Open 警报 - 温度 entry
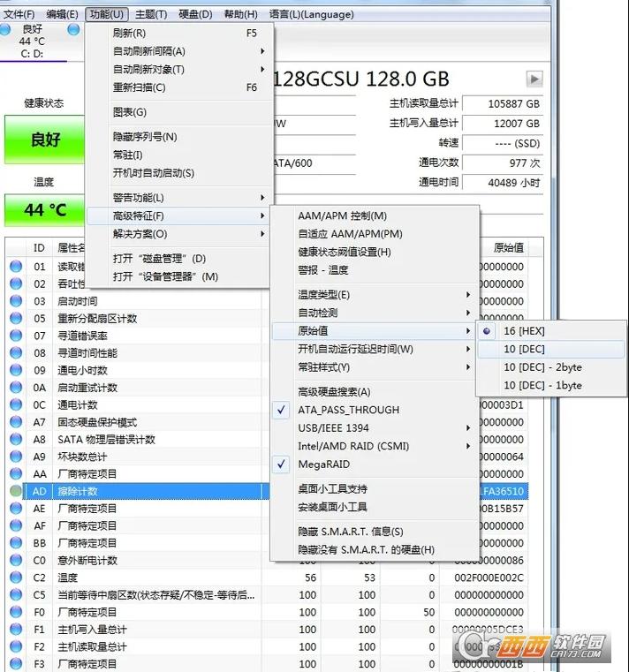 [375, 270]
